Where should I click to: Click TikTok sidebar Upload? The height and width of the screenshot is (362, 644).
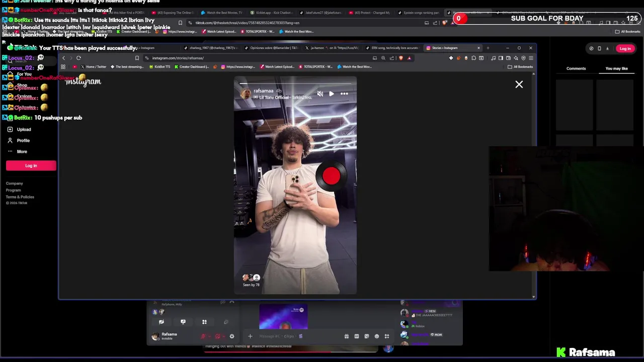19,129
